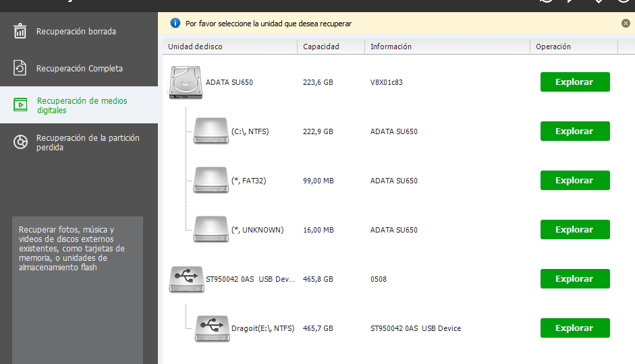The image size is (635, 364).
Task: Click the FAT32 partition drive icon
Action: [211, 181]
